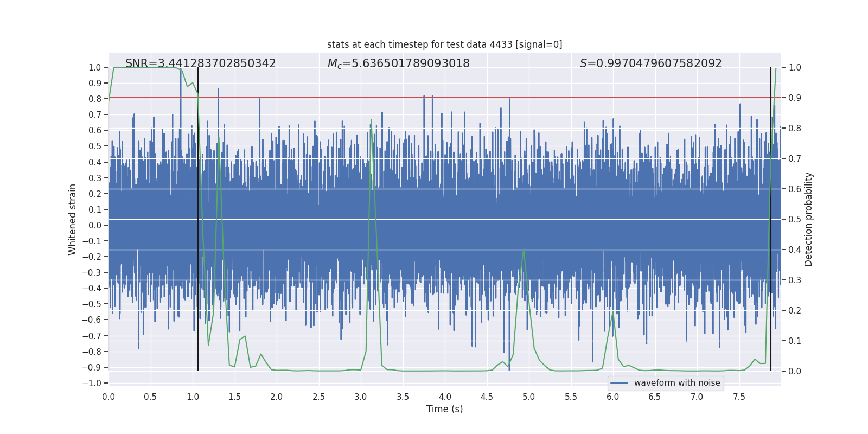Click the red horizontal threshold line
Screen dimensions: 868x434
pyautogui.click(x=445, y=98)
